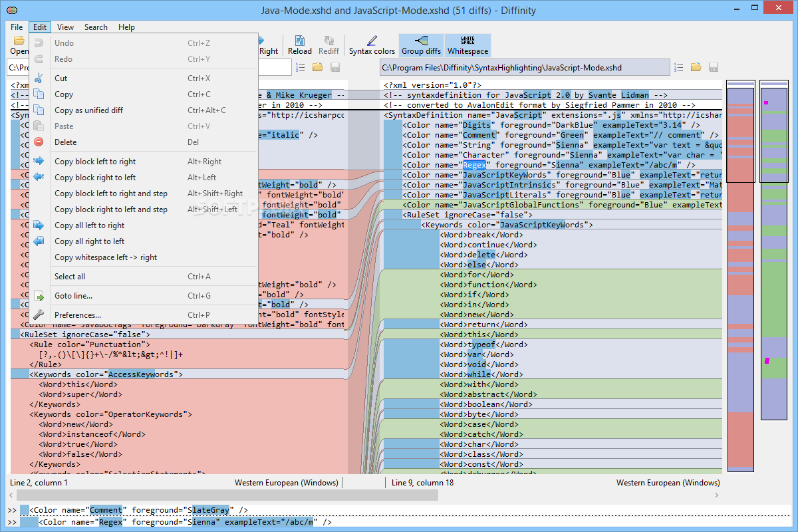Screen dimensions: 798x532
Task: Click the <Word>function</Word> line
Action: tap(488, 285)
